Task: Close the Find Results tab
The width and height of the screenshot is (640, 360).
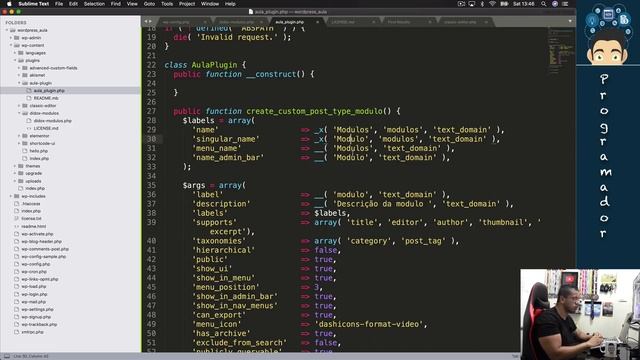Action: click(x=429, y=22)
